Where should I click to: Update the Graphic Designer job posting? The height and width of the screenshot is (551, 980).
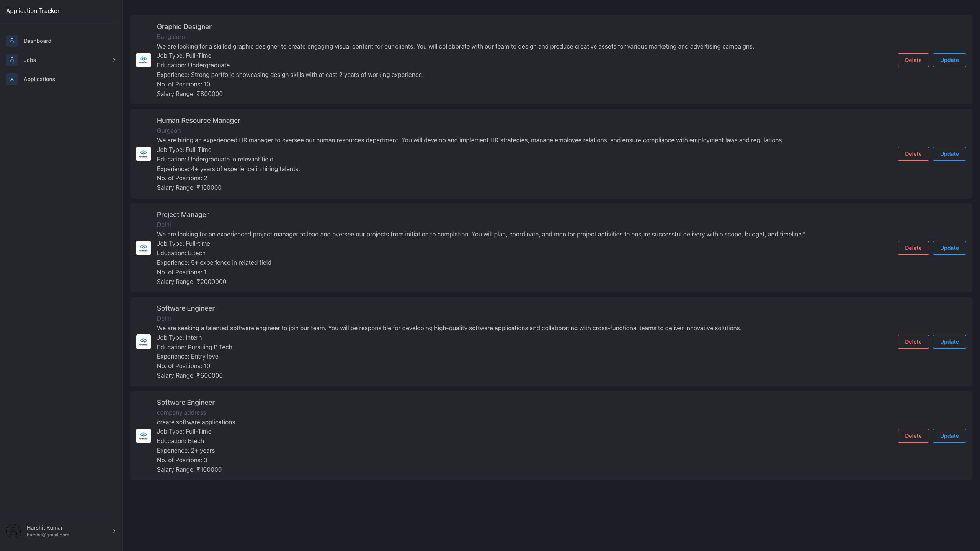tap(949, 60)
